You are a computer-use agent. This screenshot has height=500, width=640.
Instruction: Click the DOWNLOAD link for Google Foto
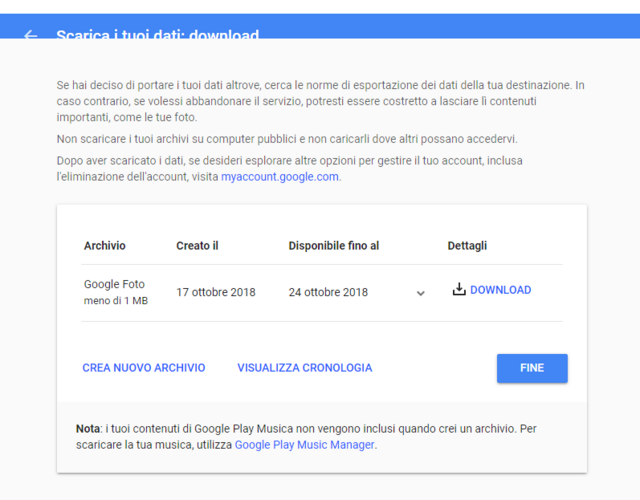click(500, 290)
